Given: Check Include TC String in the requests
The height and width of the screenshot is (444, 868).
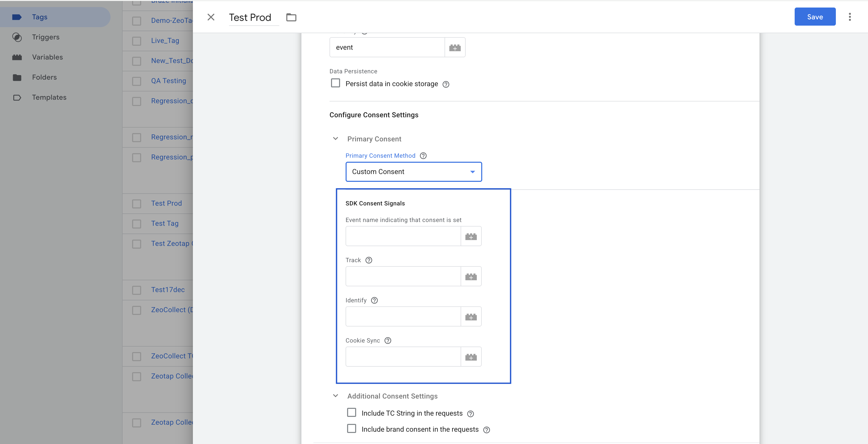Looking at the screenshot, I should pos(351,413).
